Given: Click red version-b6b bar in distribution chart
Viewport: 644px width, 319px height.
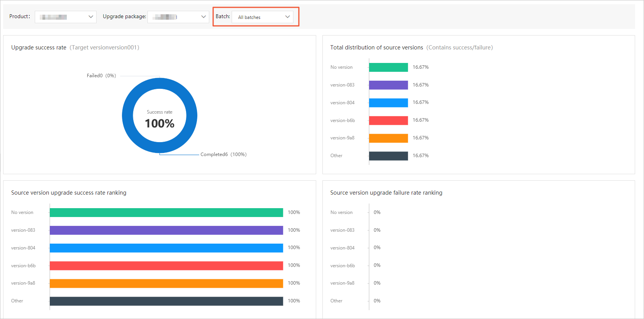Looking at the screenshot, I should (388, 120).
